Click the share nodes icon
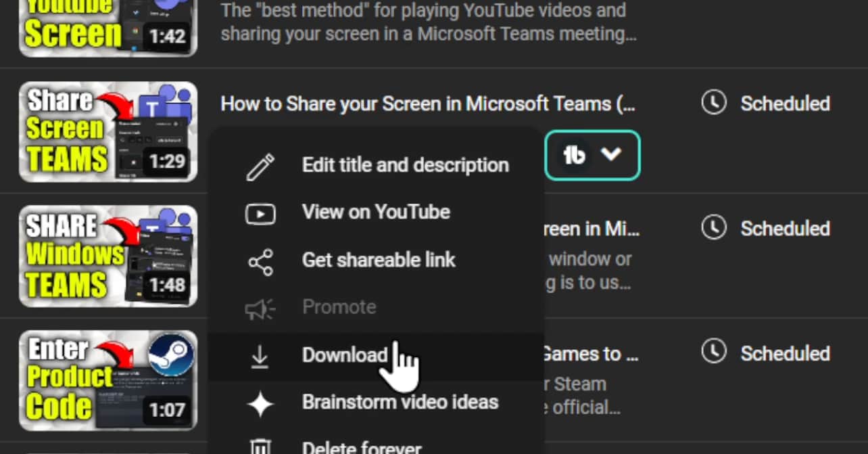Image resolution: width=868 pixels, height=454 pixels. 260,262
